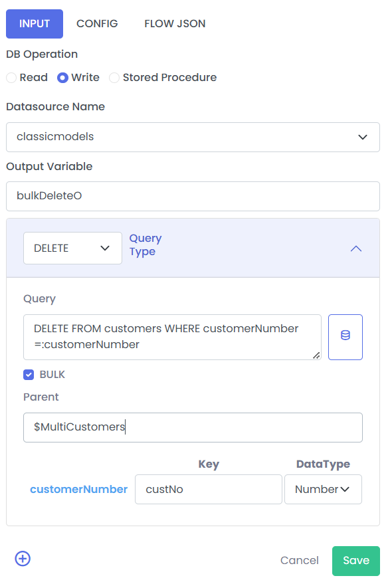Focus the Output Variable field bulkDeleteO
Screen dimensions: 392x586
coord(193,196)
